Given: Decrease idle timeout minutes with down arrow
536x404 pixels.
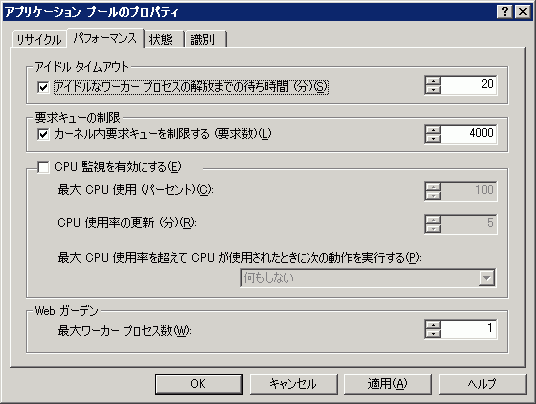Looking at the screenshot, I should (x=433, y=90).
